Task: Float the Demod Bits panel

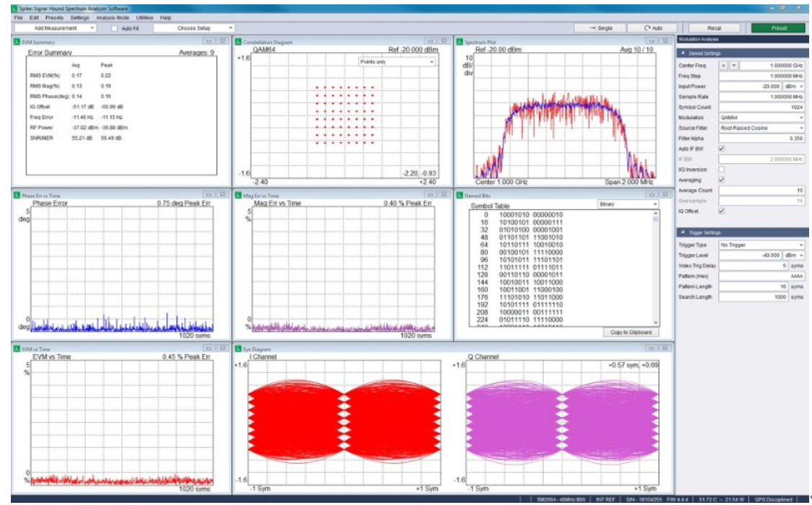Action: [653, 194]
